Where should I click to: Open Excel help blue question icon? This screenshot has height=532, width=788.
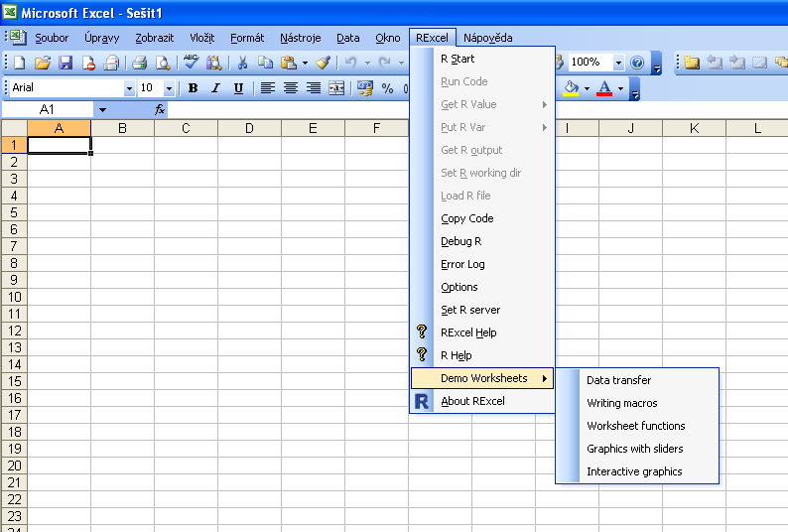pyautogui.click(x=637, y=63)
